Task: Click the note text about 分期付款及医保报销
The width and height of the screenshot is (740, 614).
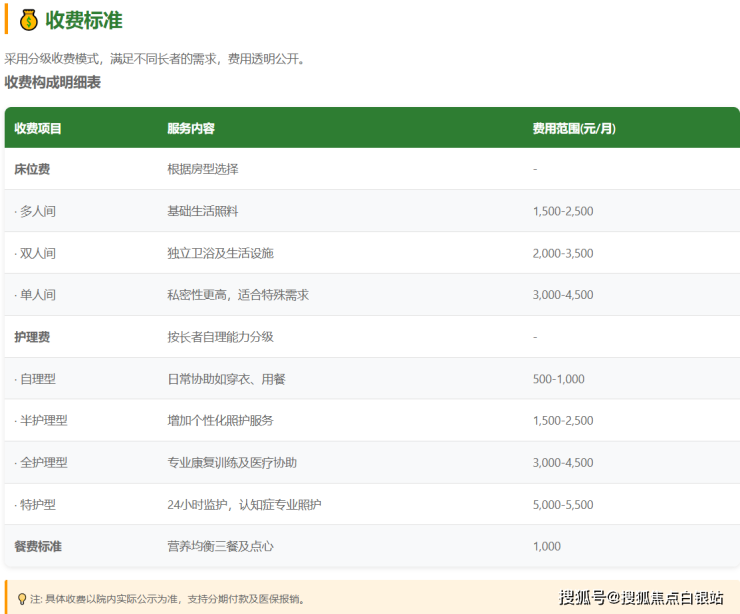Action: click(170, 599)
